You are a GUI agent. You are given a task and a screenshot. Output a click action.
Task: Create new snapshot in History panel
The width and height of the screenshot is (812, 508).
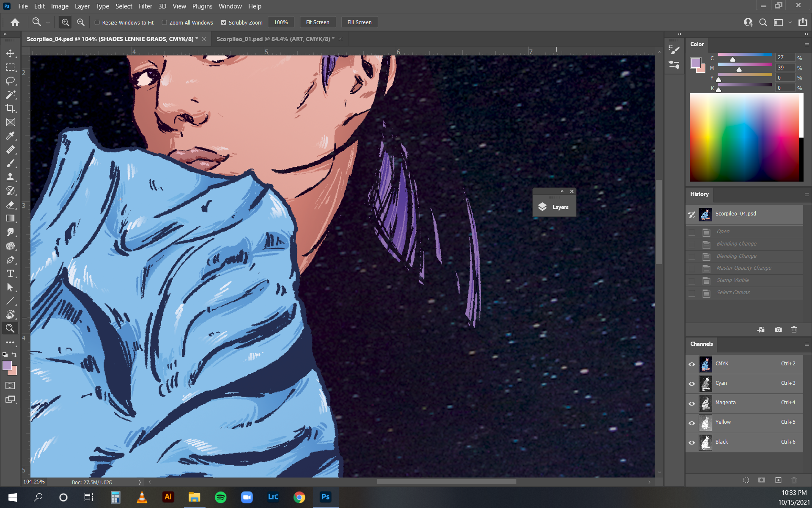778,329
